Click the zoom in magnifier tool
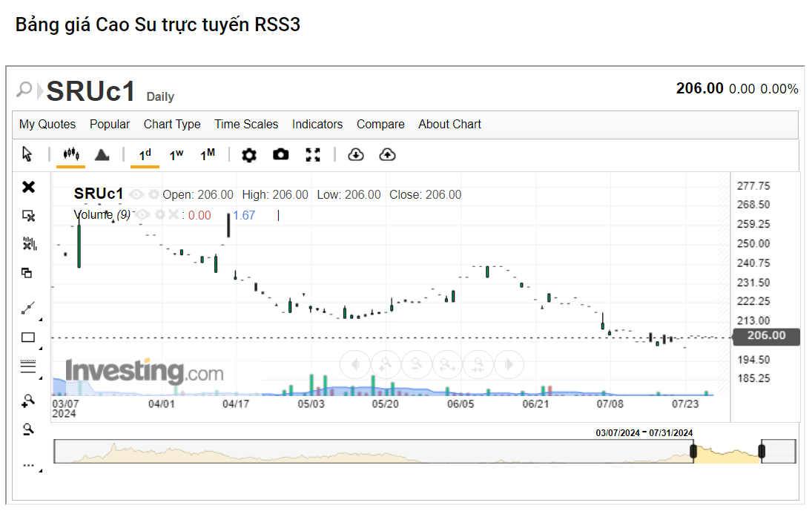The width and height of the screenshot is (812, 511). coord(28,400)
